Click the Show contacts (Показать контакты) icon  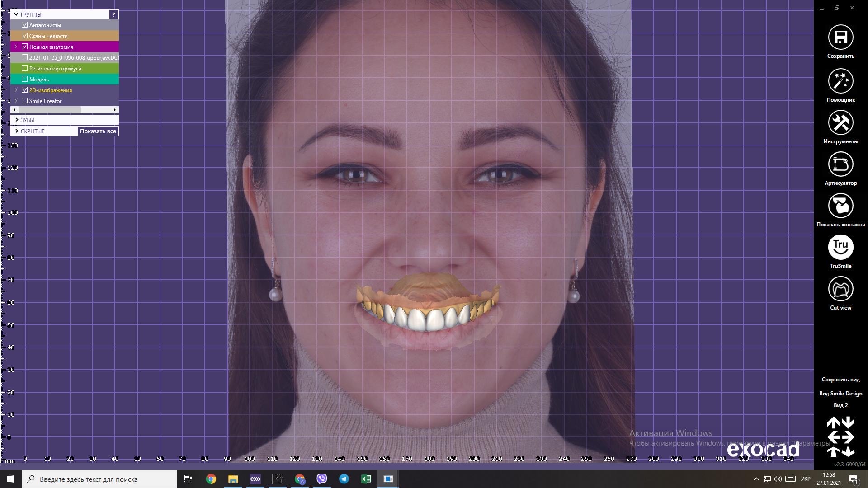840,206
